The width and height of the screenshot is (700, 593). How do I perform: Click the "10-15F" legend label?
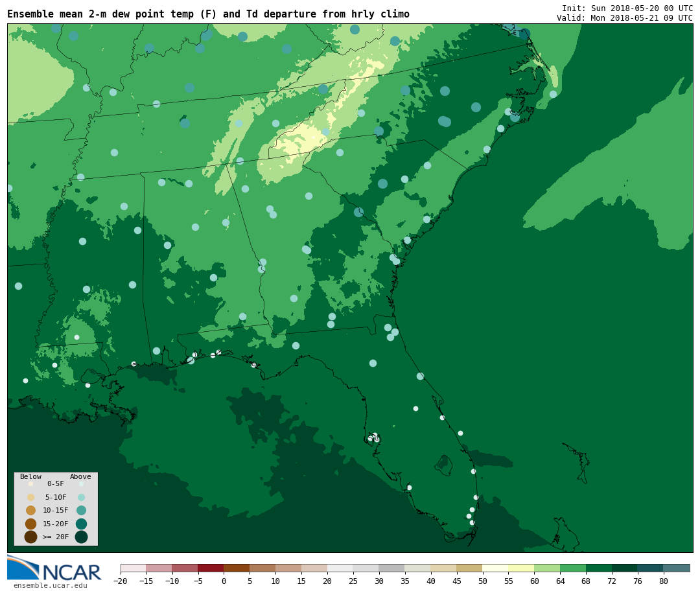click(x=56, y=511)
